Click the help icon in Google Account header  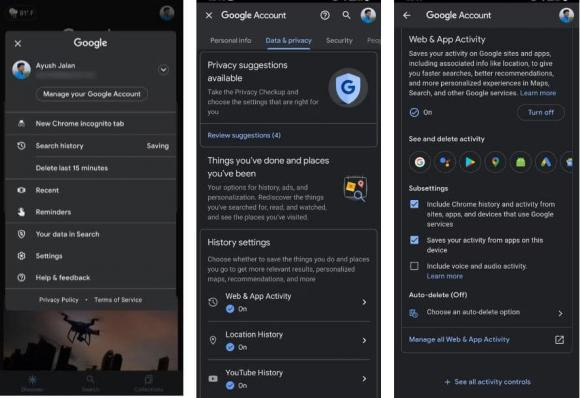click(x=325, y=15)
